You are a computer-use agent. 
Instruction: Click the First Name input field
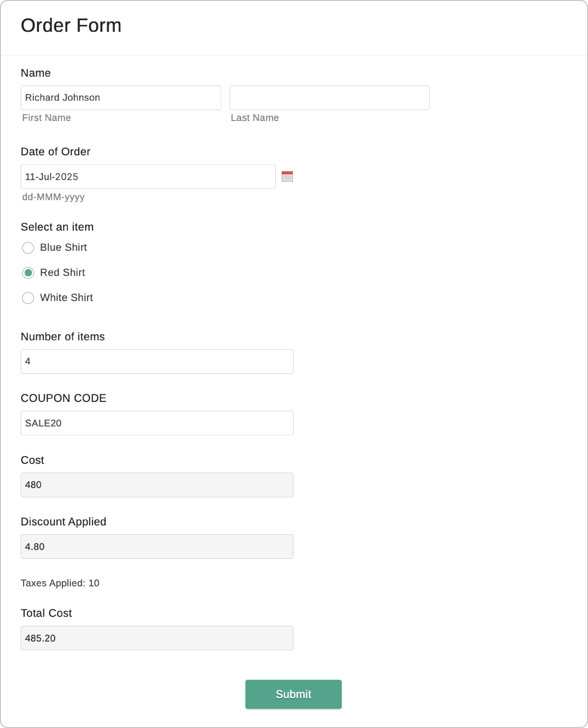coord(121,98)
